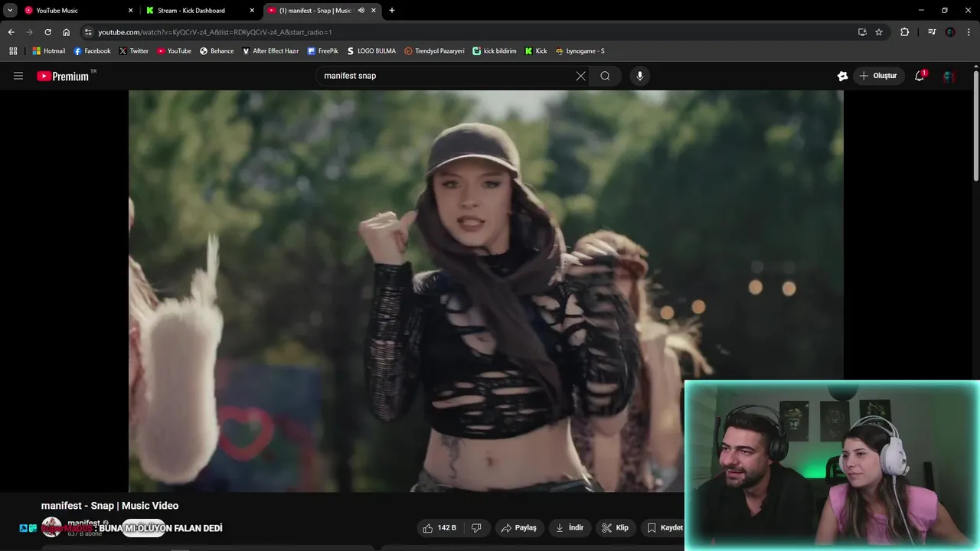The width and height of the screenshot is (980, 551).
Task: Open FreePik bookmark
Action: point(323,51)
